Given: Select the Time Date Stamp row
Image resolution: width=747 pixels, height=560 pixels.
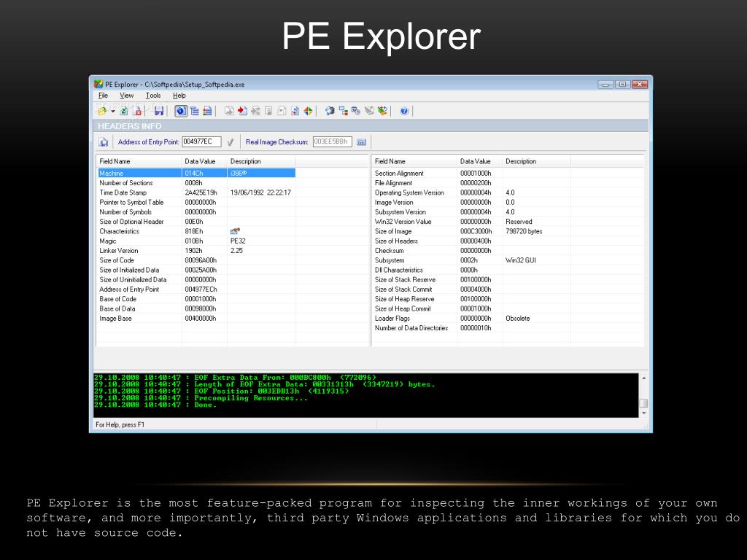Looking at the screenshot, I should coord(196,192).
